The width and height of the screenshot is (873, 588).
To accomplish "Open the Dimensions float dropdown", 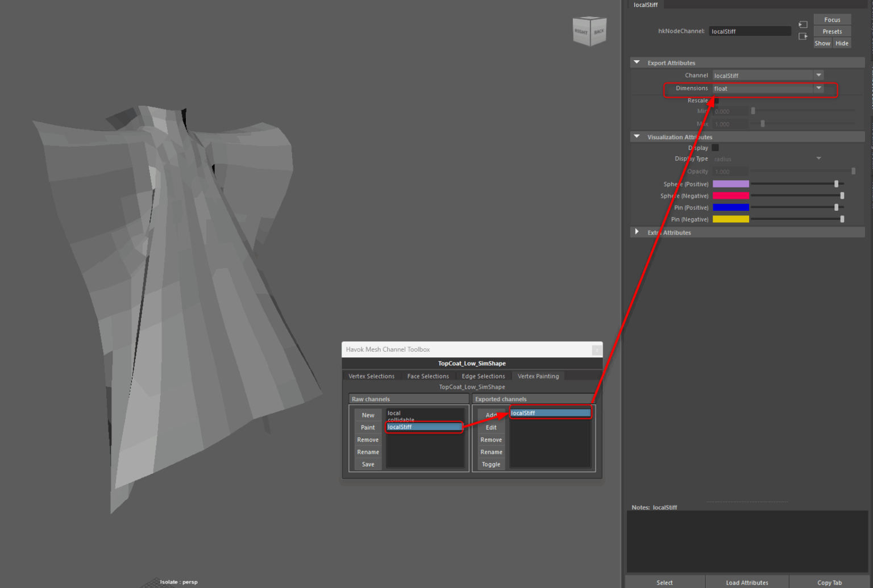I will tap(767, 89).
